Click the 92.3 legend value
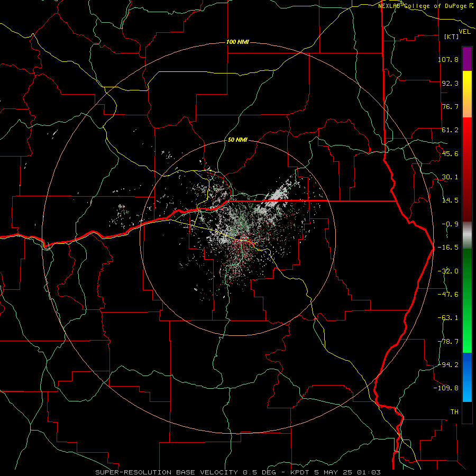476x476 pixels. click(450, 83)
